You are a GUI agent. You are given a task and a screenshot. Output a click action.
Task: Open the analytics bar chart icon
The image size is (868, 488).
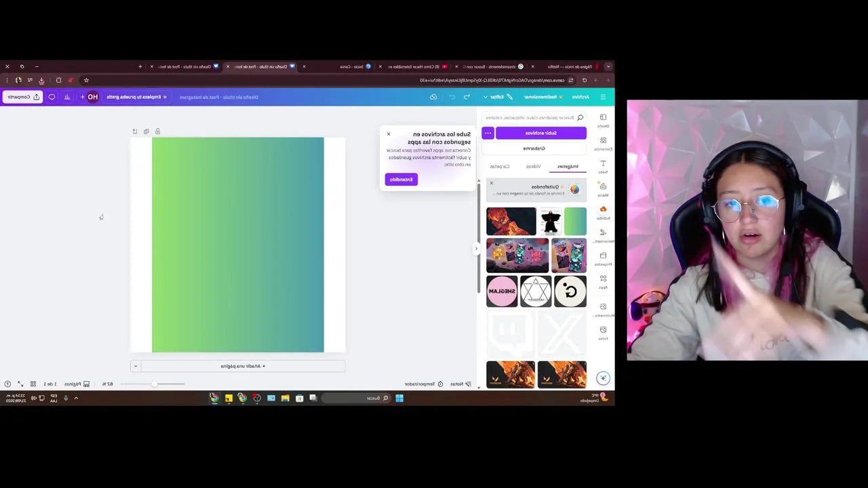(x=67, y=97)
